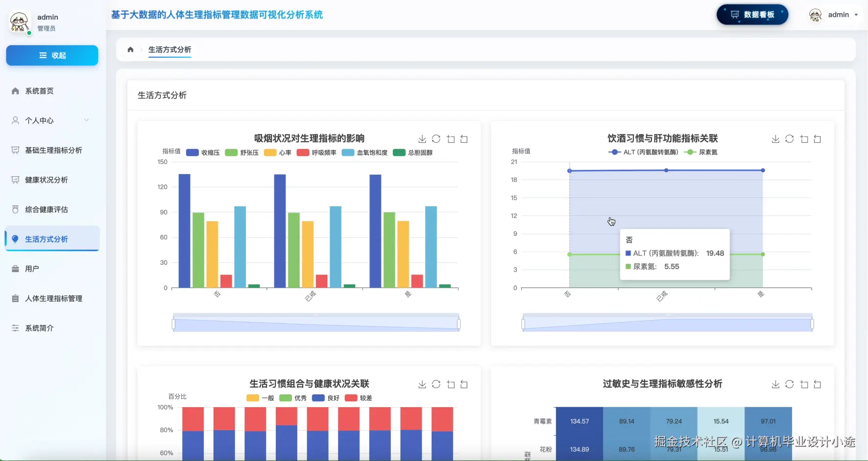Click refresh icon on 饮酒习惯与肝功能指标关联 chart
This screenshot has height=461, width=868.
pyautogui.click(x=789, y=139)
